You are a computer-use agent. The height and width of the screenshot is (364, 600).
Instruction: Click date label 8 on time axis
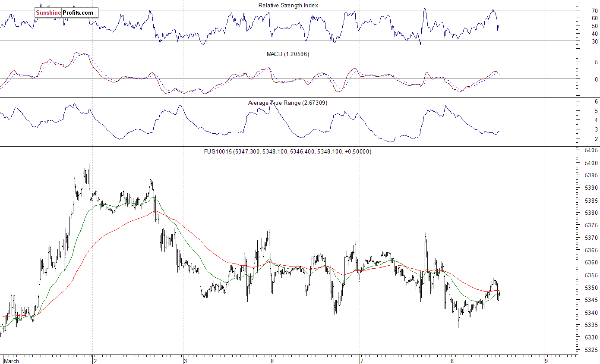click(x=452, y=361)
